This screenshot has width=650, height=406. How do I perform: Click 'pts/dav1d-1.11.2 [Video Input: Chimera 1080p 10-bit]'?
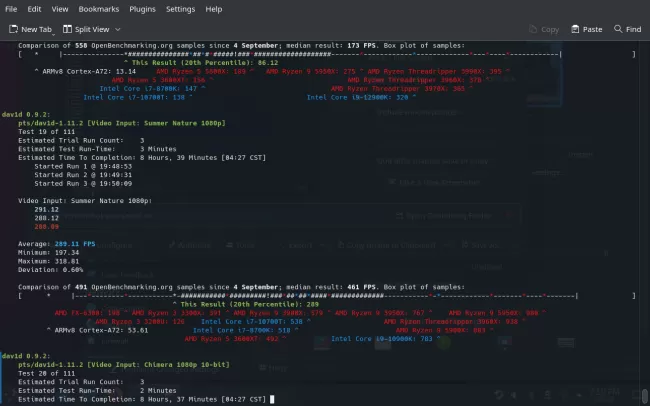pyautogui.click(x=124, y=365)
